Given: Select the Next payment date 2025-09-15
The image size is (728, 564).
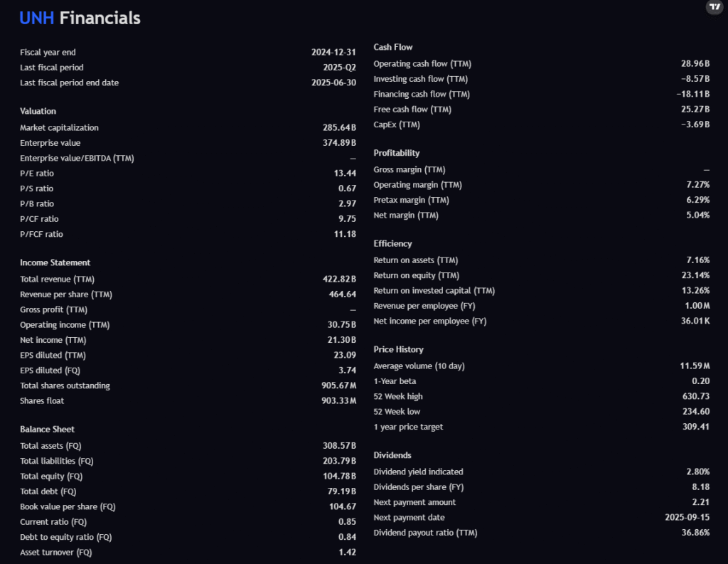Looking at the screenshot, I should (x=687, y=518).
